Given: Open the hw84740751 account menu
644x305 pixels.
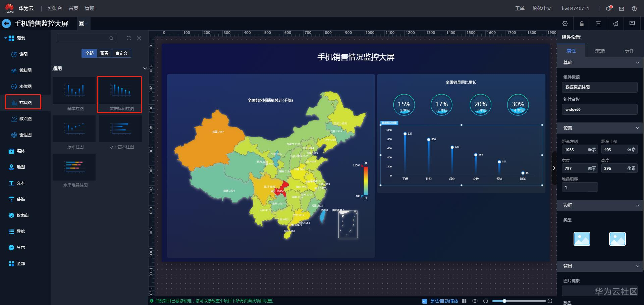Looking at the screenshot, I should click(576, 8).
